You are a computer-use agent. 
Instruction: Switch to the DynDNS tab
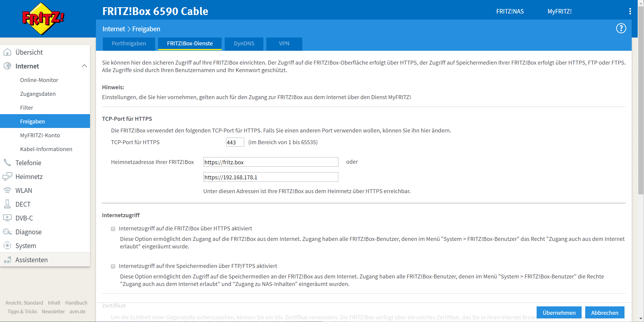click(244, 44)
